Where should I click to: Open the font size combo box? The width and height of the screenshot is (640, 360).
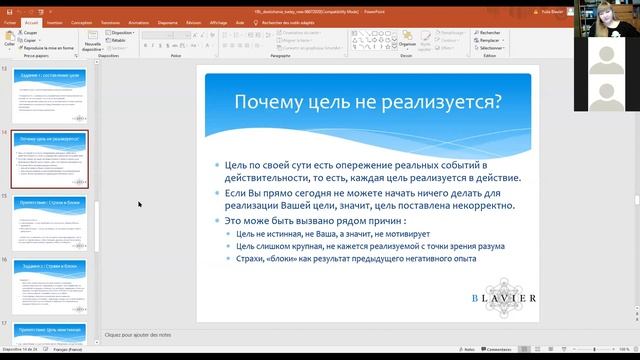183,36
